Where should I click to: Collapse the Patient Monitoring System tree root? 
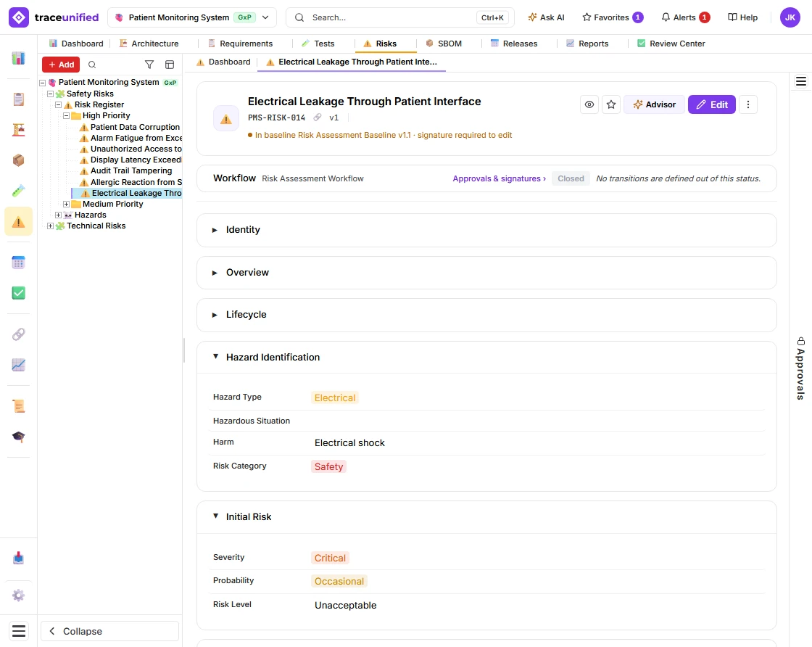43,83
